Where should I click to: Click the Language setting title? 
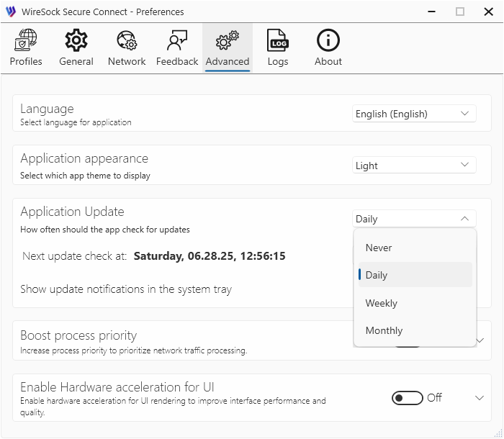pyautogui.click(x=47, y=109)
